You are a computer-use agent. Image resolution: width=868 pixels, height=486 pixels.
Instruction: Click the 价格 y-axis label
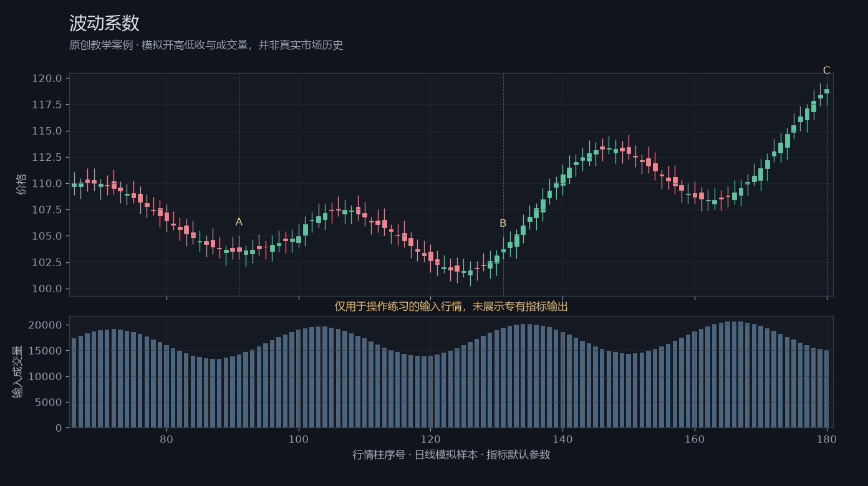point(22,184)
